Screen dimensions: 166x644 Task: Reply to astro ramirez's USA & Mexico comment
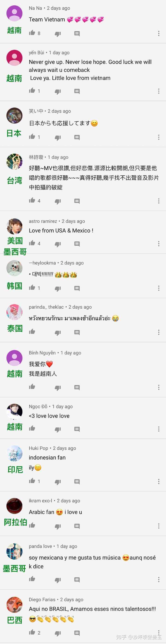pyautogui.click(x=77, y=243)
